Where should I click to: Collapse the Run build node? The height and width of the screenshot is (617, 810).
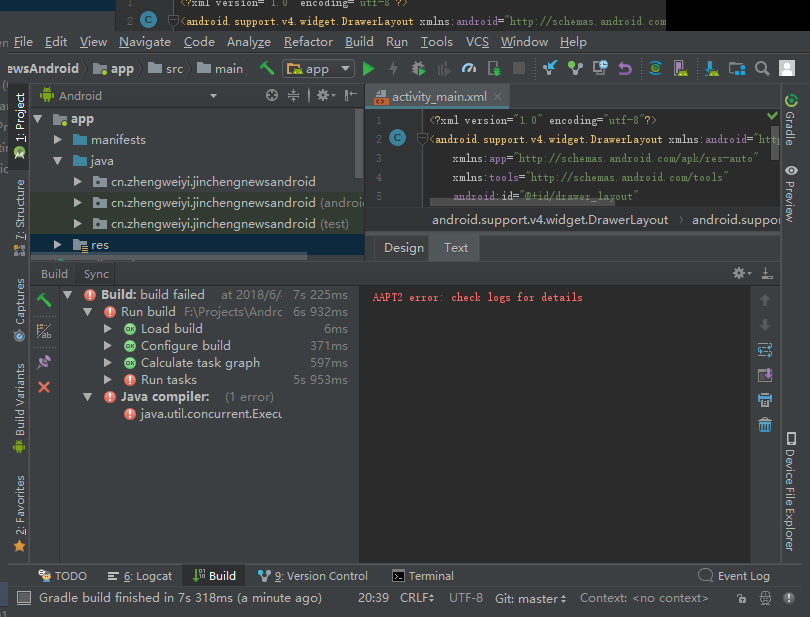click(87, 312)
